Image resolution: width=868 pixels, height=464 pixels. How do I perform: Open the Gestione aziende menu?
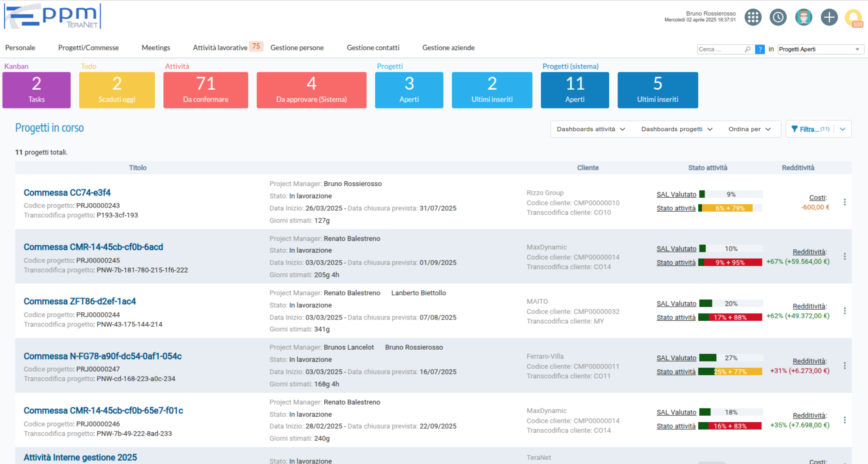click(x=448, y=48)
